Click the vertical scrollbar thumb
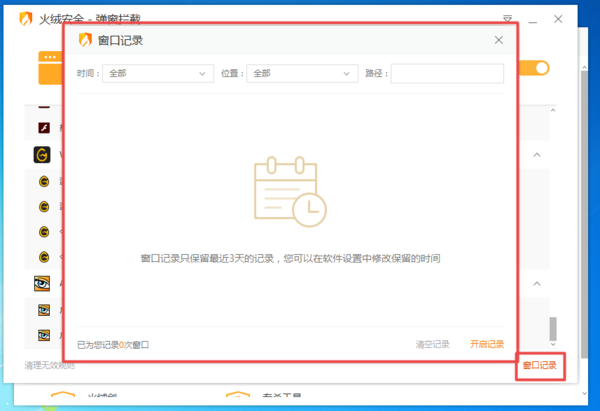600x411 pixels. pyautogui.click(x=553, y=328)
